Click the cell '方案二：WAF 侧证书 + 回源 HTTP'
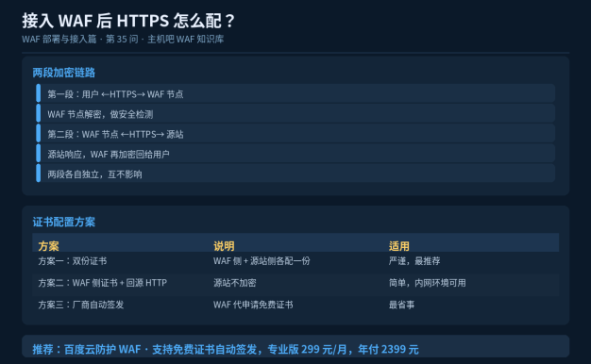 click(103, 283)
